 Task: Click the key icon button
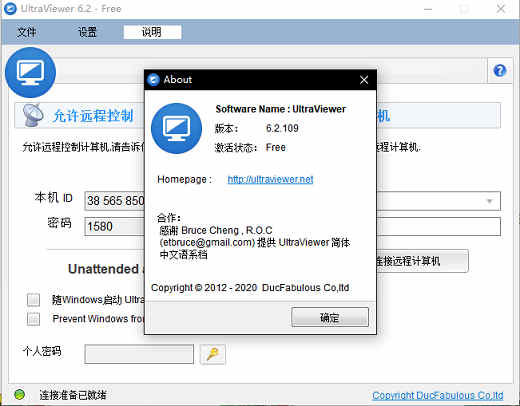pyautogui.click(x=213, y=354)
